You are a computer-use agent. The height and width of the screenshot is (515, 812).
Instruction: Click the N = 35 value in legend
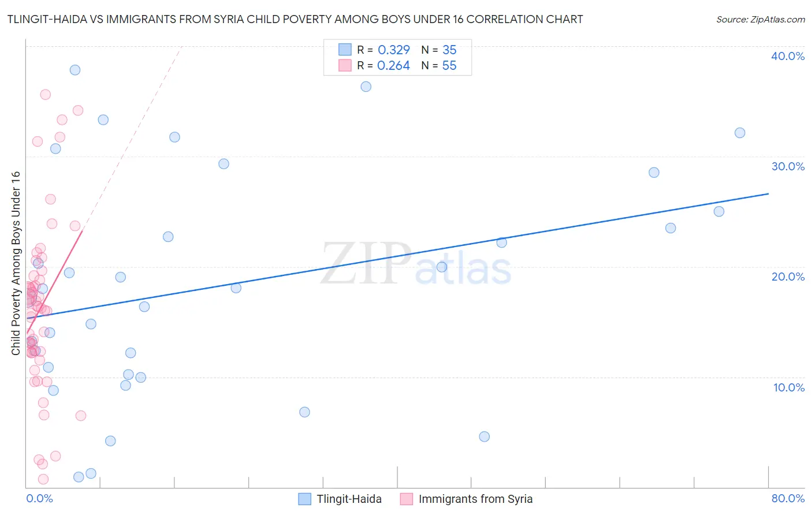(439, 50)
